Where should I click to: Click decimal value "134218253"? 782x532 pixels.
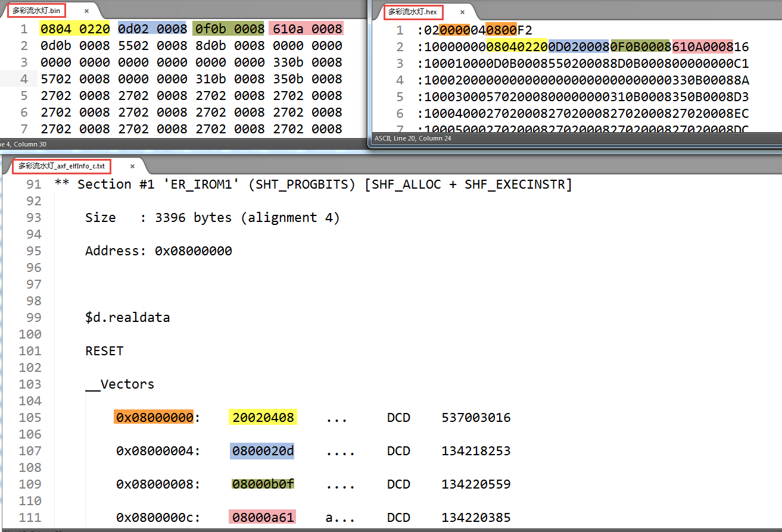(x=476, y=450)
